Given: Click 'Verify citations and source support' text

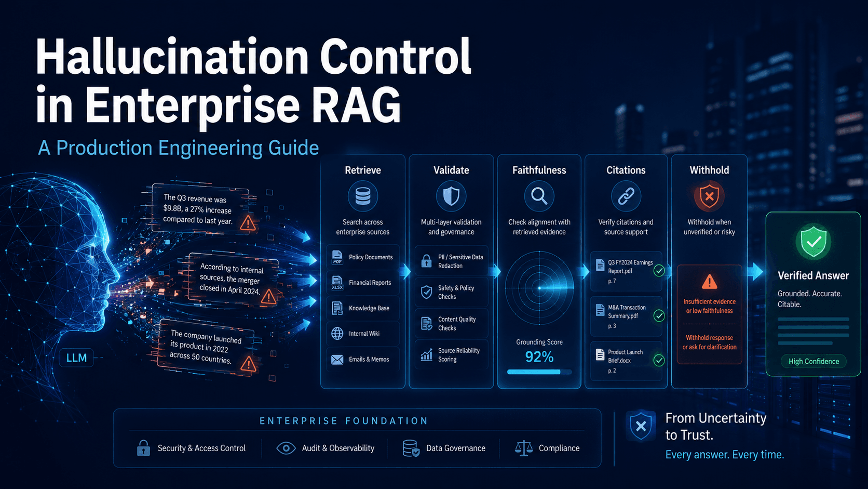Looking at the screenshot, I should (x=626, y=227).
